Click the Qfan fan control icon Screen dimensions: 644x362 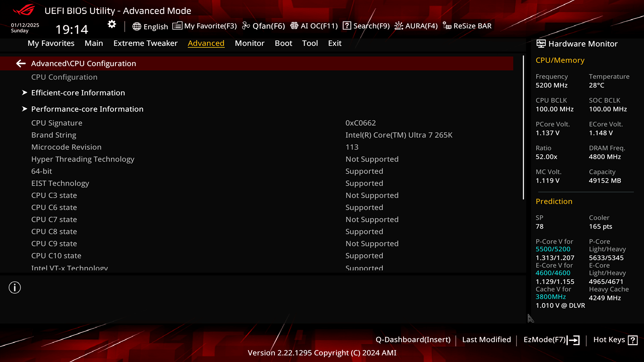(247, 25)
